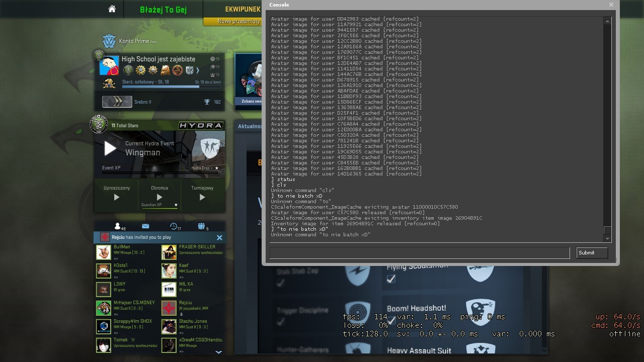
Task: Click the Heavy Assault Suit shield icon
Action: coord(480,348)
